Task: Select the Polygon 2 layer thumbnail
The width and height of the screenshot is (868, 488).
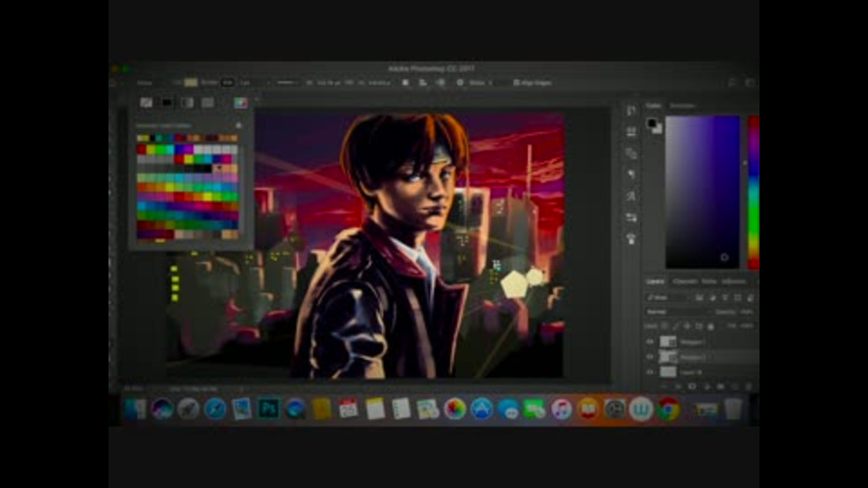Action: (x=668, y=357)
